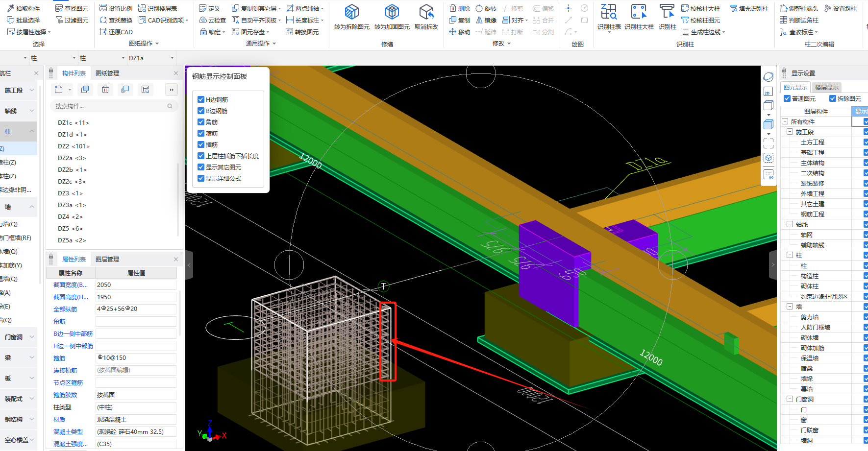Run 云检查 cloud check
Screen dimensions: 868x451
click(213, 20)
